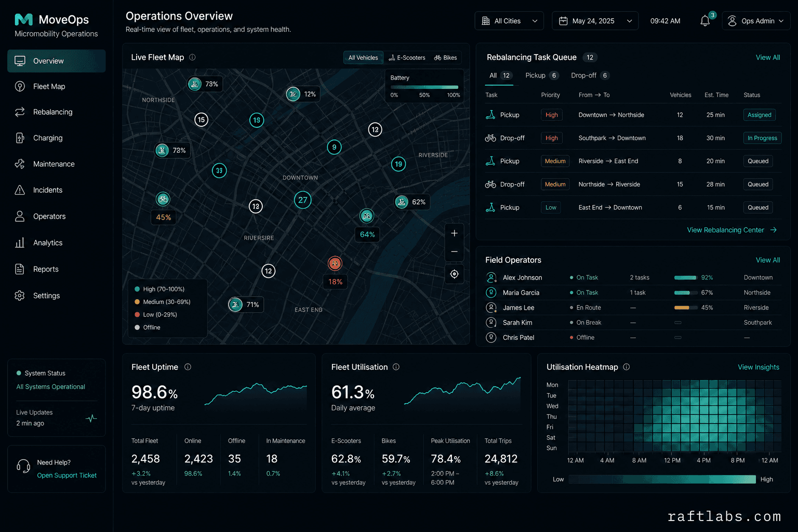The width and height of the screenshot is (798, 532).
Task: Click the heatmap Low to High gradient bar
Action: 662,479
